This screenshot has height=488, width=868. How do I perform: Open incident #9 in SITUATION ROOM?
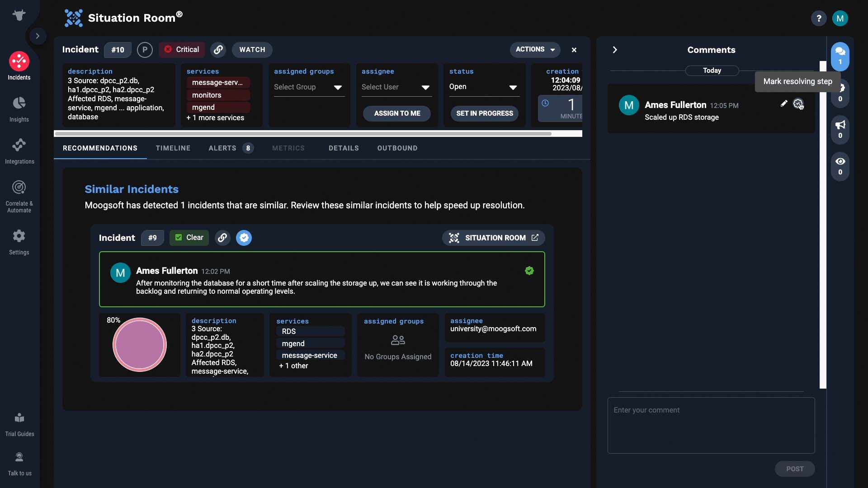pyautogui.click(x=493, y=238)
